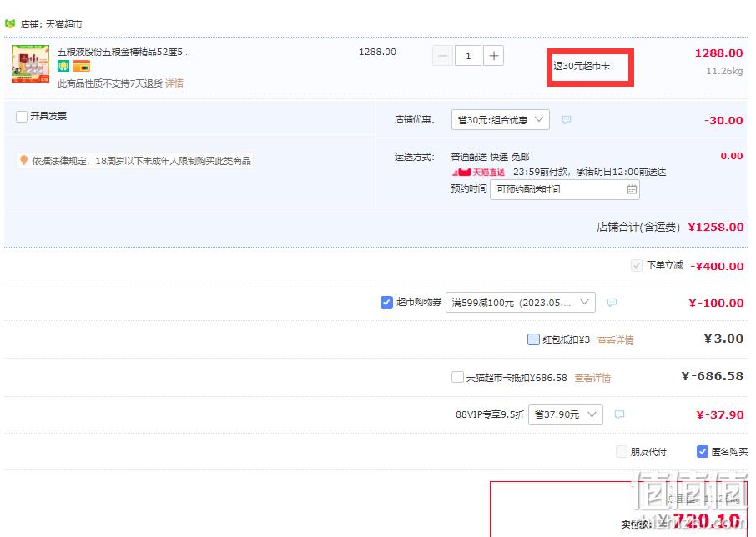Click the 天猫直送 delivery logo
This screenshot has height=537, width=756.
[478, 172]
